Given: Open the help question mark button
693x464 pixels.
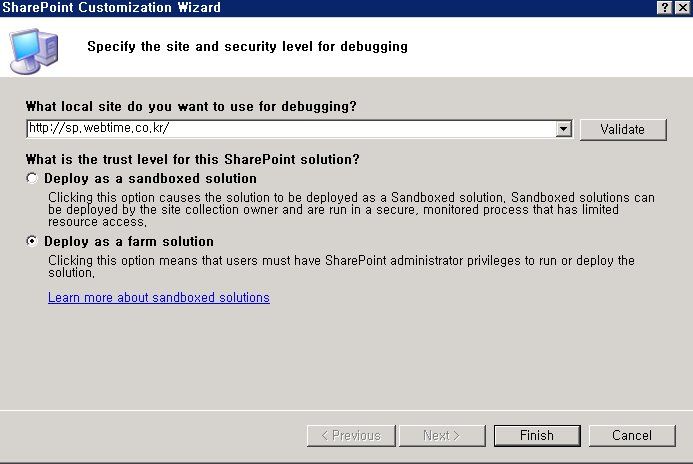Looking at the screenshot, I should (x=665, y=8).
